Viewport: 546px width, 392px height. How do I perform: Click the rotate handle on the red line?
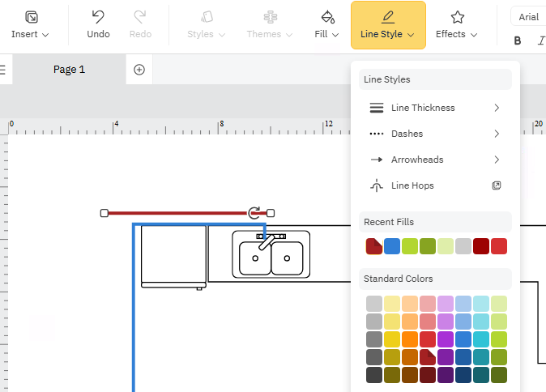pos(254,212)
